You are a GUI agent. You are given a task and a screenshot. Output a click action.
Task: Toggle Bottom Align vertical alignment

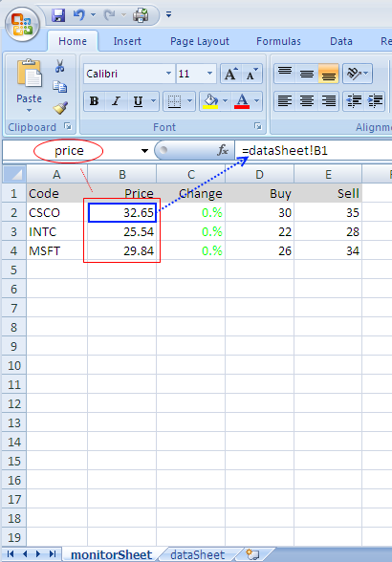(328, 74)
